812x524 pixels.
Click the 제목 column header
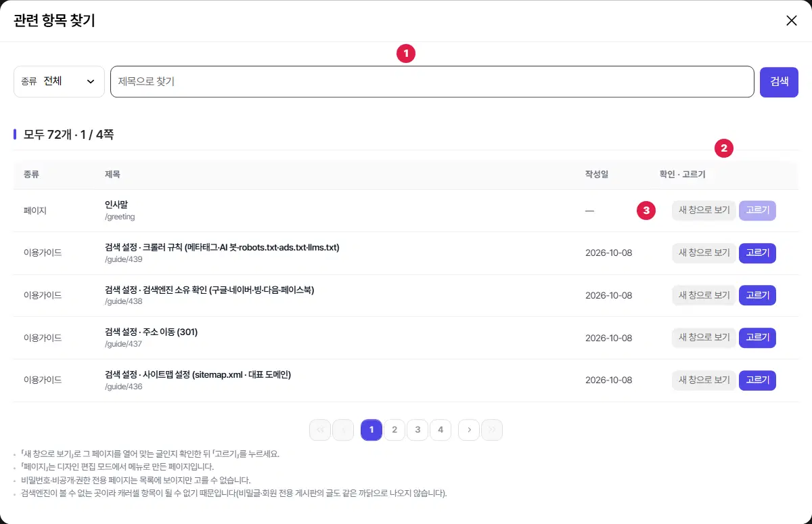tap(112, 175)
